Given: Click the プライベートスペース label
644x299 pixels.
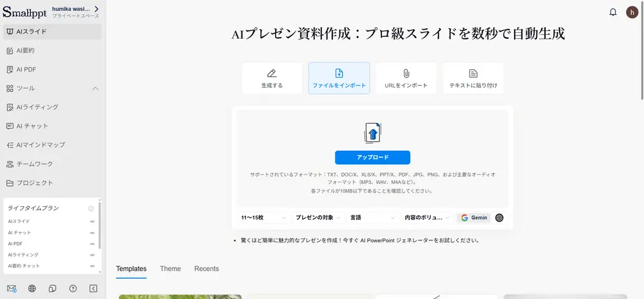Looking at the screenshot, I should pos(75,16).
